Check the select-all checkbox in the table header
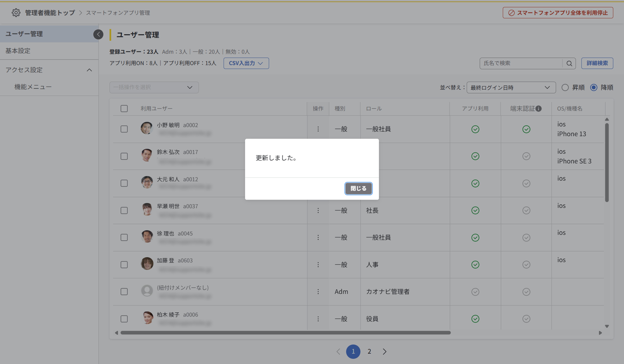 click(124, 109)
